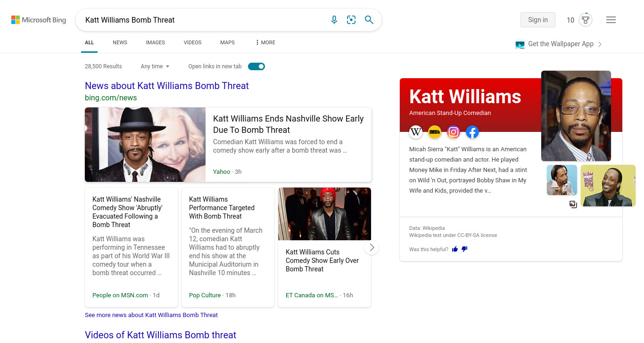
Task: Click the Microsoft Bing logo
Action: pyautogui.click(x=39, y=20)
